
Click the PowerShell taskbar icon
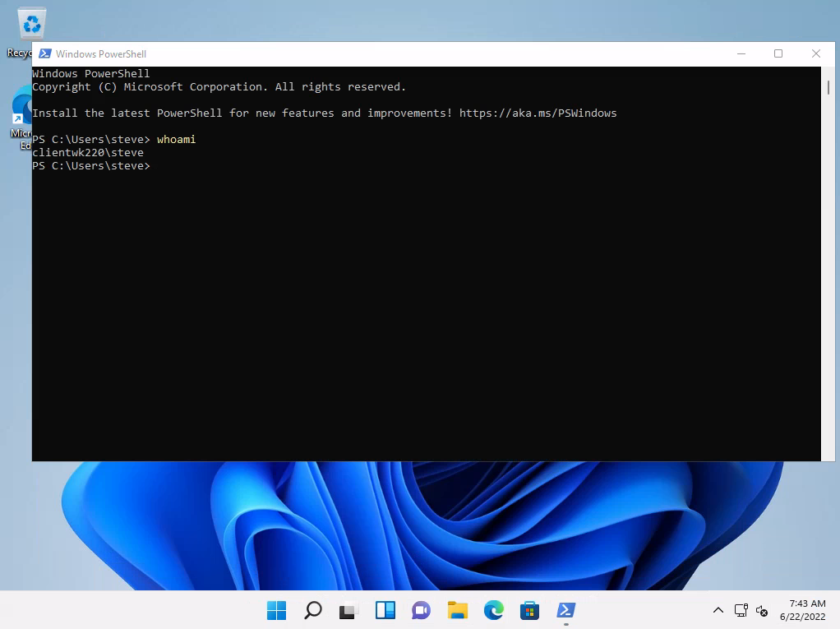tap(565, 610)
